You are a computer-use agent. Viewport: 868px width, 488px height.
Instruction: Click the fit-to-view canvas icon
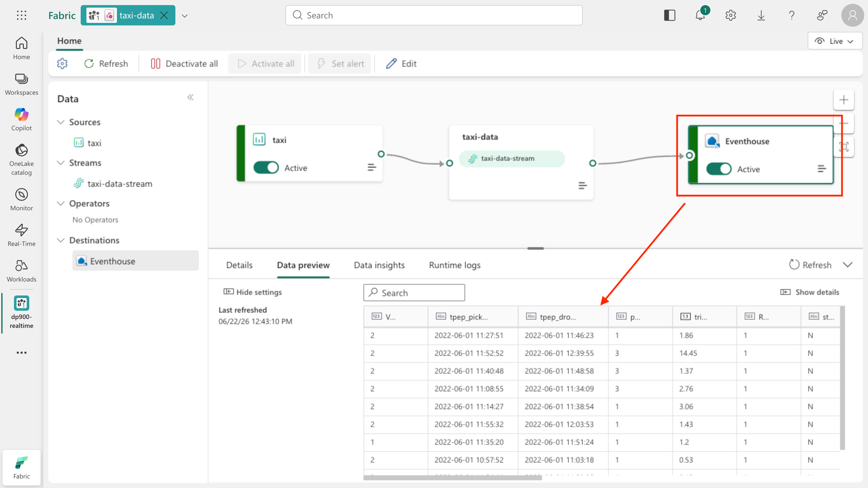click(x=844, y=147)
